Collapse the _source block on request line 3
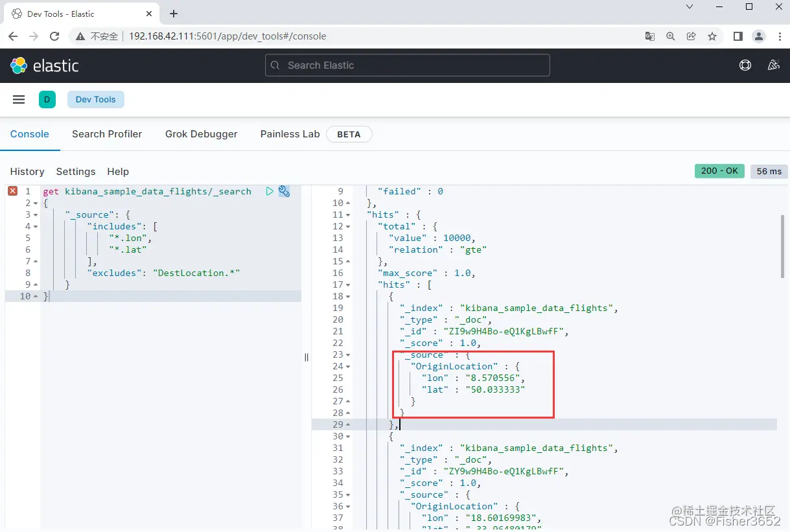 35,214
